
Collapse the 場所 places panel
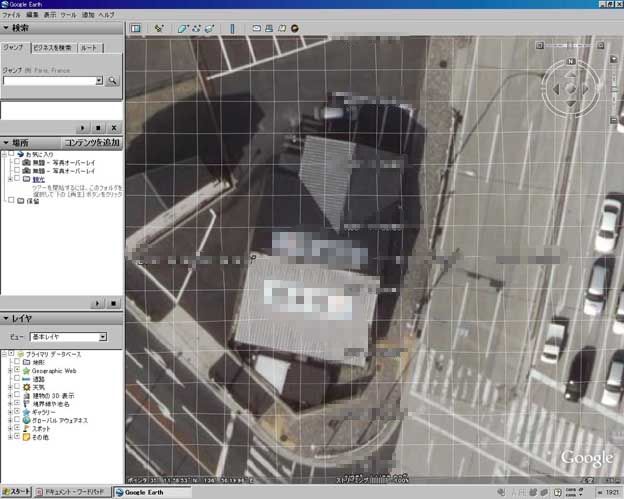[x=6, y=142]
